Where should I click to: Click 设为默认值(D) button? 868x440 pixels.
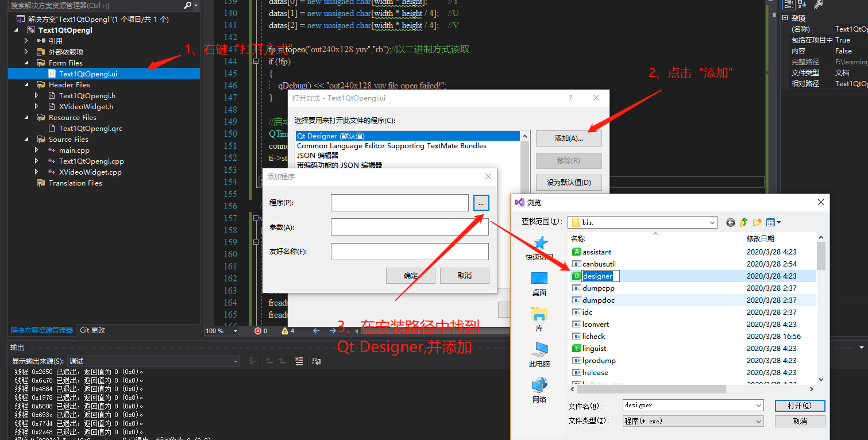pos(569,183)
